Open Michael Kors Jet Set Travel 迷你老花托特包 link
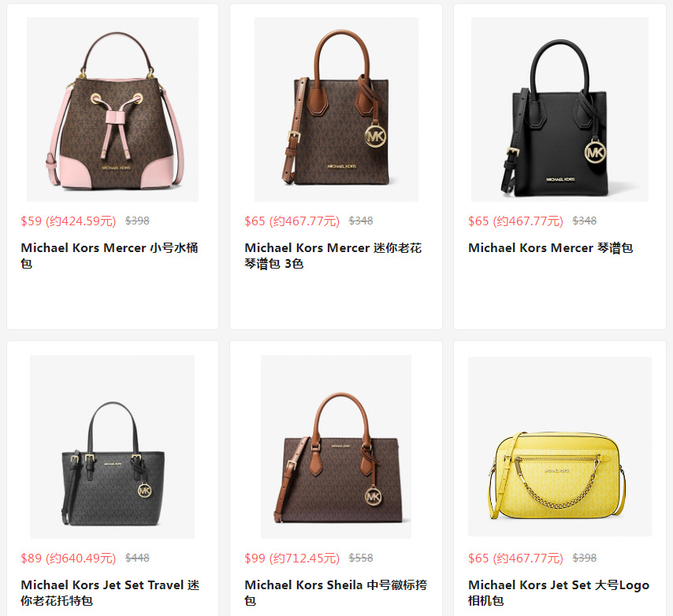 click(x=110, y=593)
